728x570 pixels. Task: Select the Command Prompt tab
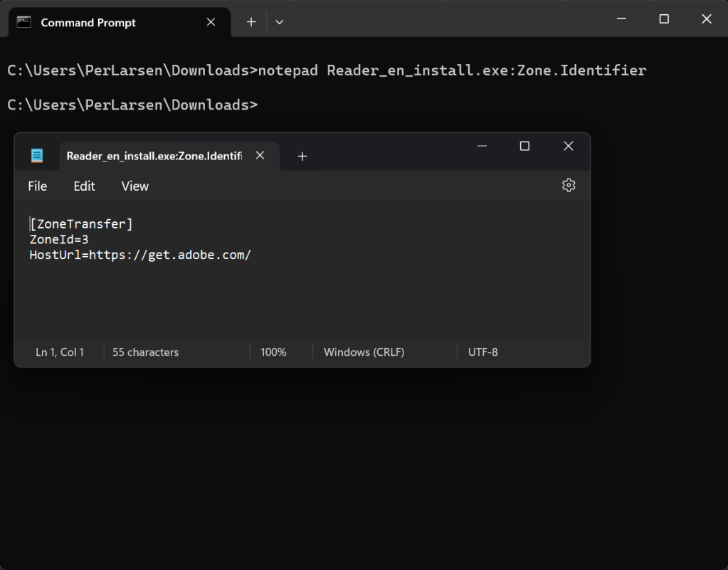click(x=88, y=22)
